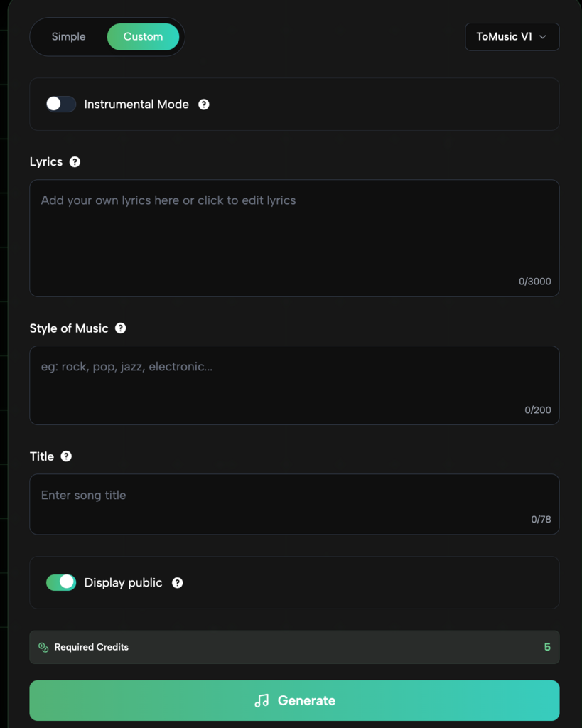Screen dimensions: 582x728
Task: Click the Display public help icon
Action: (x=178, y=583)
